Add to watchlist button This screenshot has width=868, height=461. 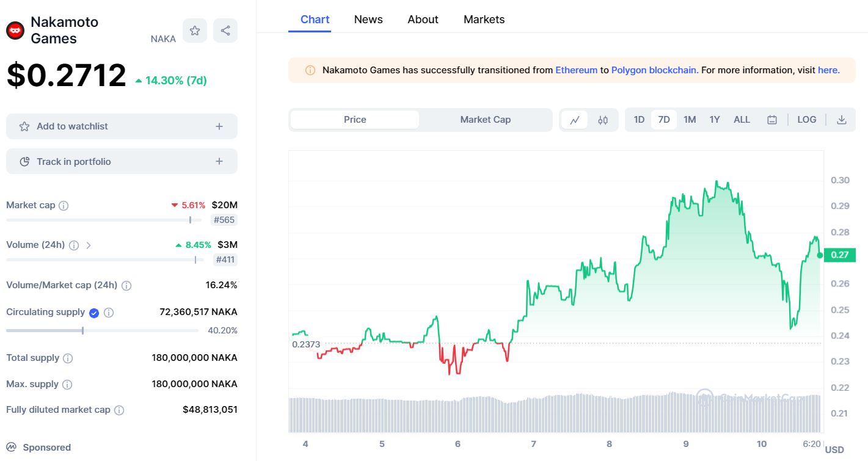122,126
